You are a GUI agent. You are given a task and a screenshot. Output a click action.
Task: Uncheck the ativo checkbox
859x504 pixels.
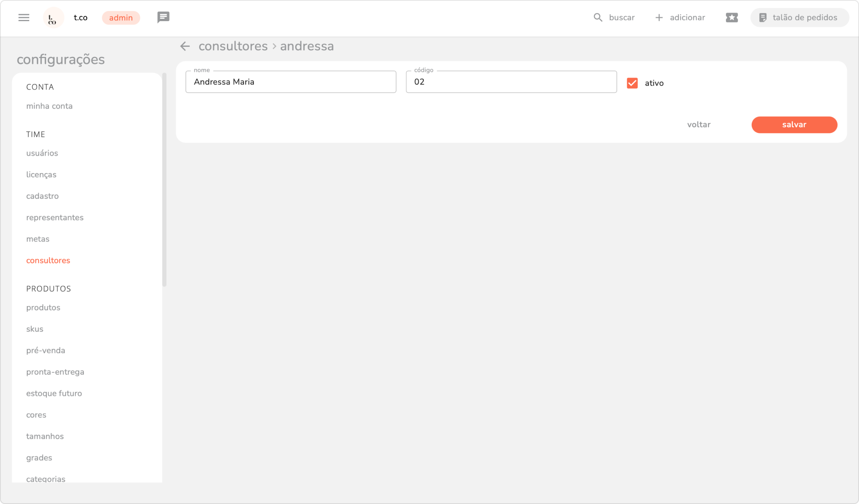tap(632, 83)
